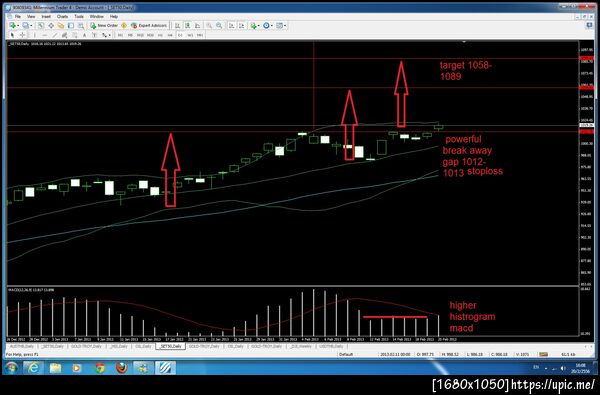Open the Charts menu
600x395 pixels.
tap(62, 16)
